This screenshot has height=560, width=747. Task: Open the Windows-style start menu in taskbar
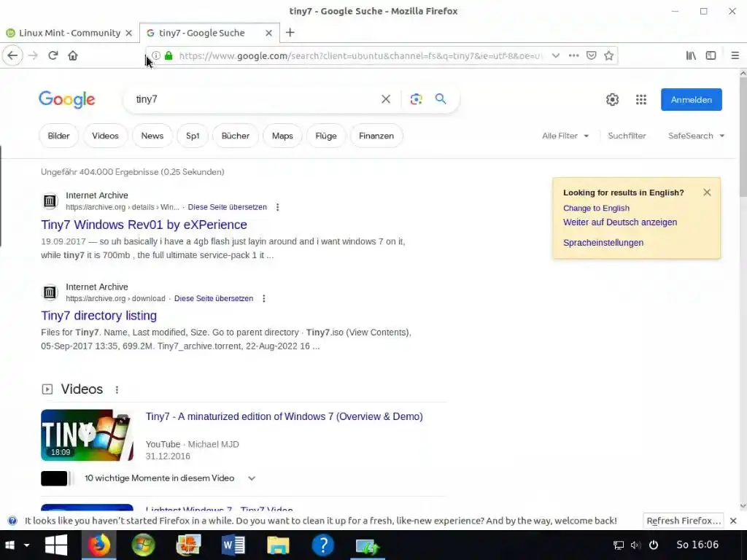coord(55,545)
